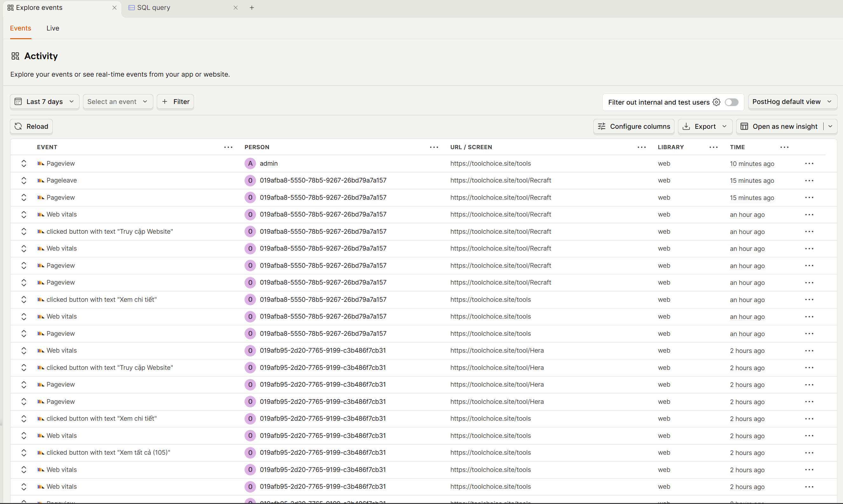Click the Reload button
Viewport: 843px width, 504px height.
(x=31, y=126)
